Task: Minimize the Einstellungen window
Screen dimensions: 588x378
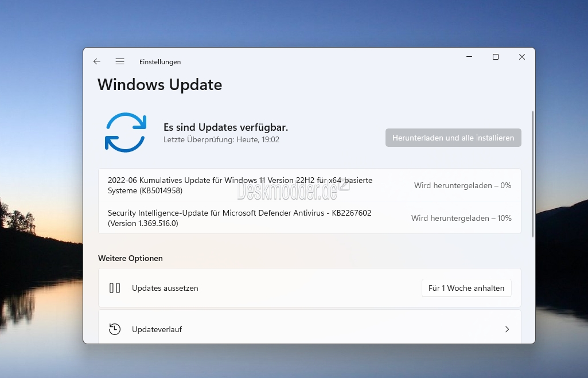Action: [x=469, y=57]
